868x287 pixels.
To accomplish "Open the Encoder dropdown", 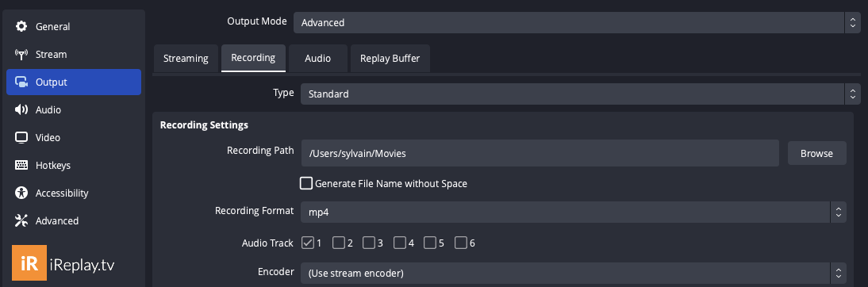I will tap(574, 273).
